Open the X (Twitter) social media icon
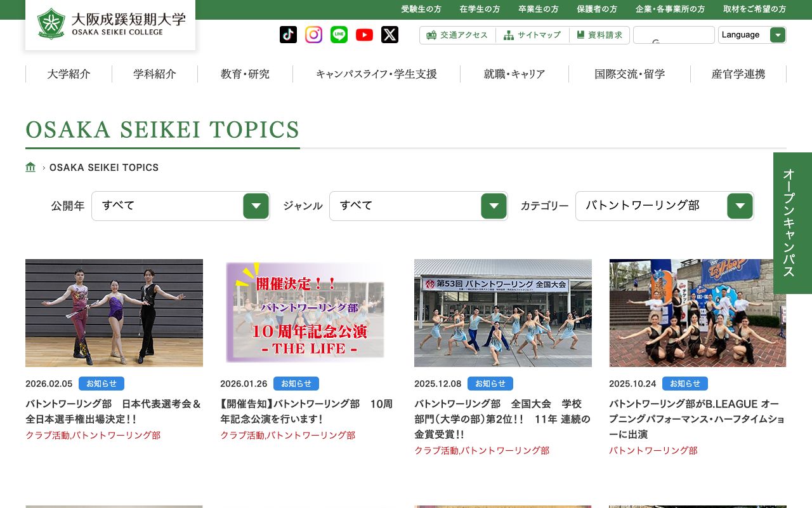812x508 pixels. click(x=390, y=34)
